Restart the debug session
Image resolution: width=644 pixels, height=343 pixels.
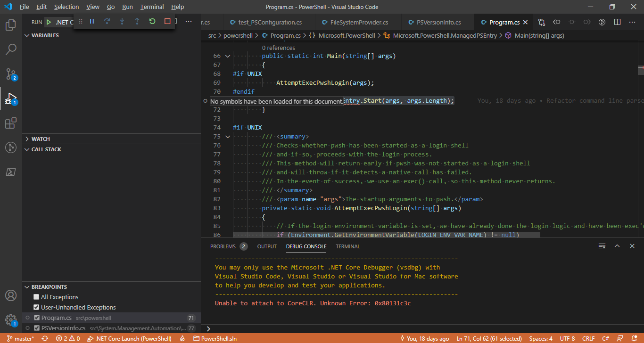[152, 21]
